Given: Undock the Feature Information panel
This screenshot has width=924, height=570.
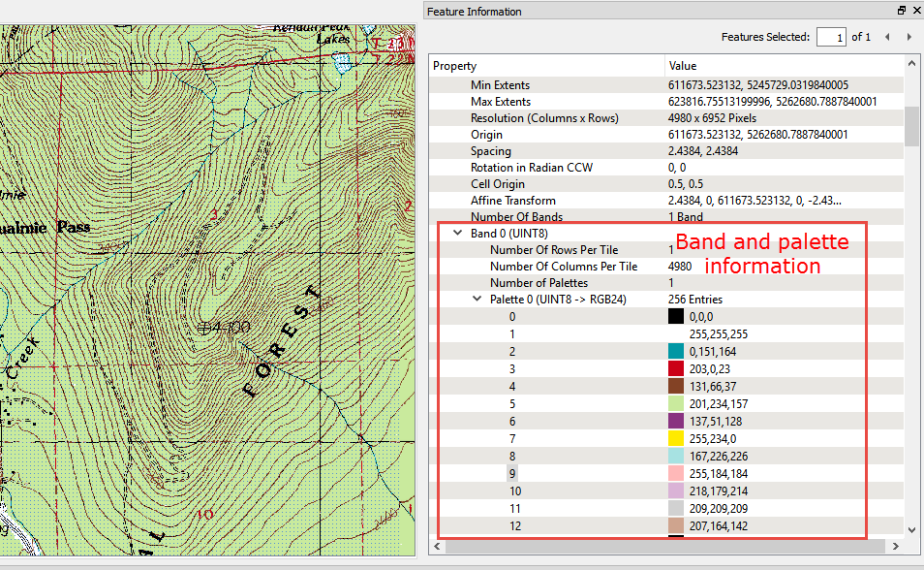Looking at the screenshot, I should [x=901, y=11].
